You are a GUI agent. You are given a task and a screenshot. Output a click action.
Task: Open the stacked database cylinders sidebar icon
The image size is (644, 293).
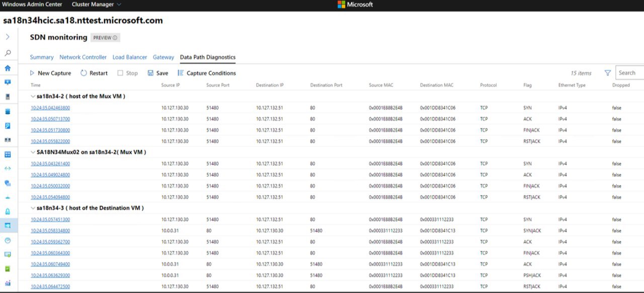pyautogui.click(x=8, y=112)
